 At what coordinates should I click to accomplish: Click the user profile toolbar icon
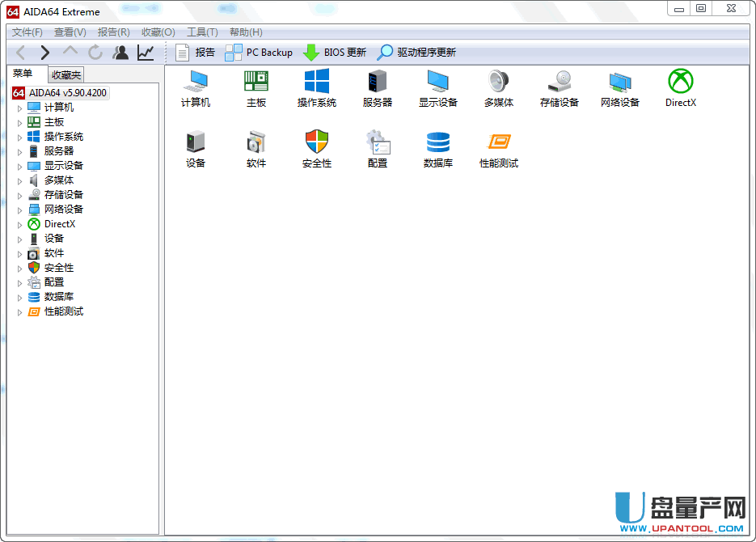pyautogui.click(x=120, y=53)
